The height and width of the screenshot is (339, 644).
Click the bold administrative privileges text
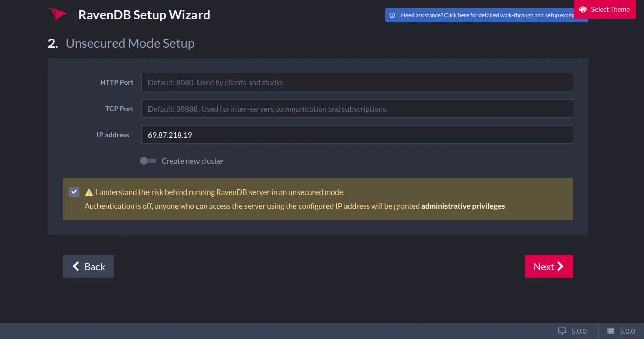pos(463,206)
